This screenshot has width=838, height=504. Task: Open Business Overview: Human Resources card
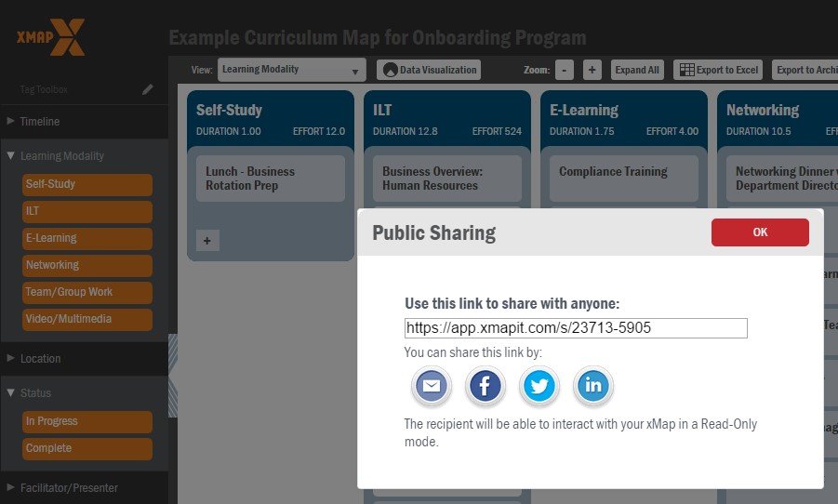446,179
